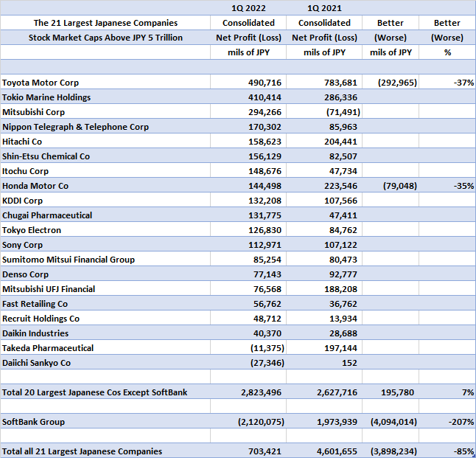
Task: Click the 13,934 cell
Action: [343, 319]
